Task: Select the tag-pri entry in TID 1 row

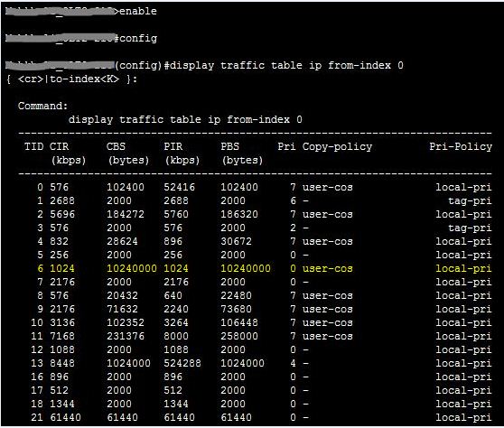Action: (x=470, y=200)
